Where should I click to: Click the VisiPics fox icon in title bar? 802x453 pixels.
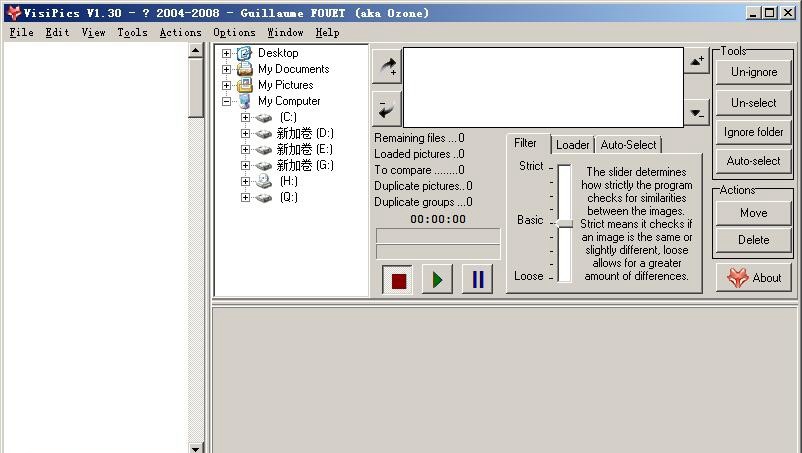[13, 13]
